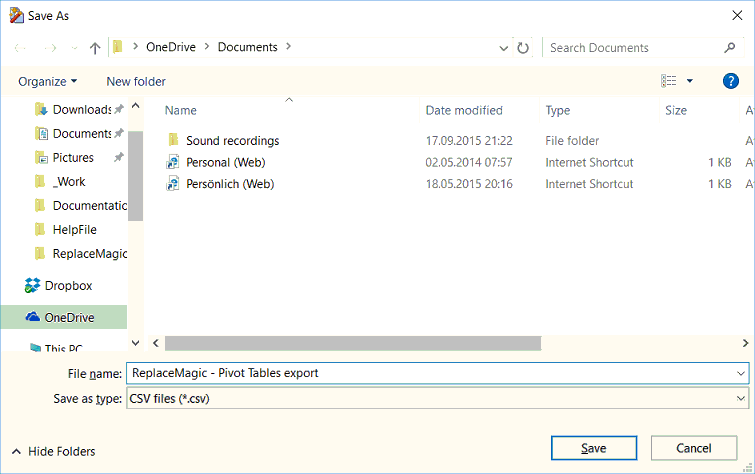
Task: Sort by Date modified column
Action: (464, 110)
